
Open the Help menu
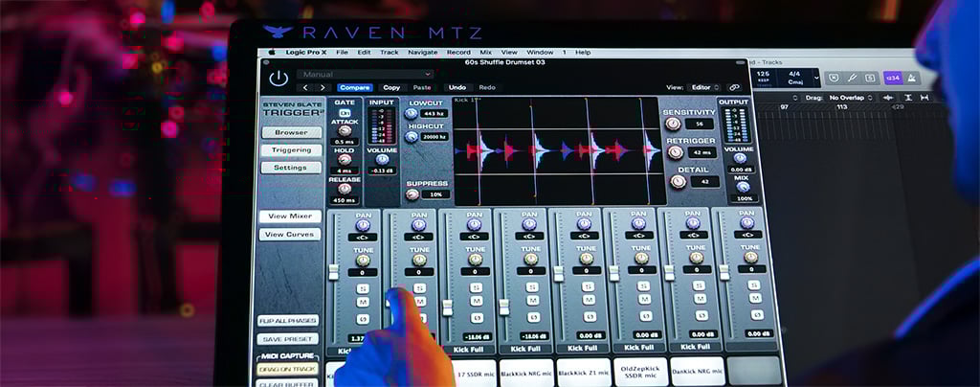pos(583,53)
